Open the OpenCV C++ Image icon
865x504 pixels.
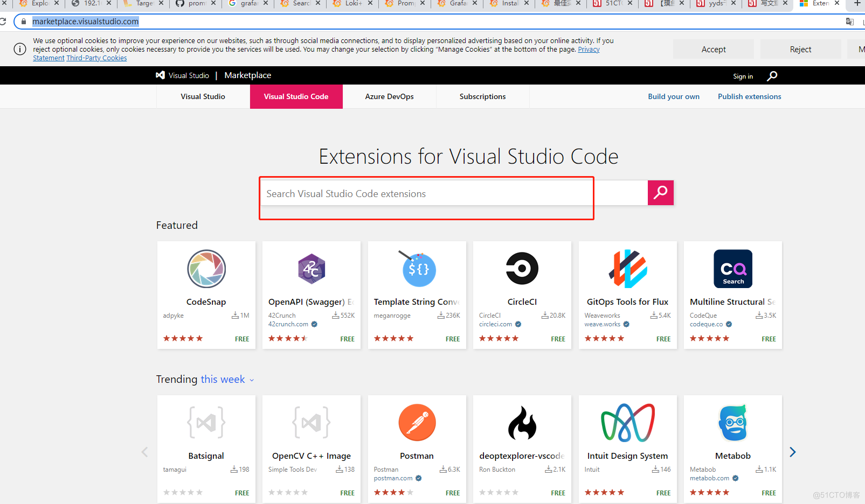click(312, 423)
